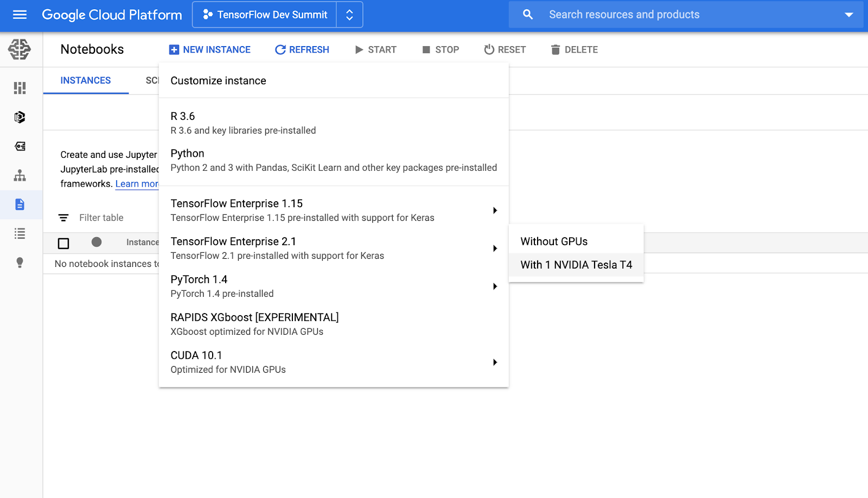The height and width of the screenshot is (498, 868).
Task: Expand the CUDA 10.1 submenu arrow
Action: point(495,362)
